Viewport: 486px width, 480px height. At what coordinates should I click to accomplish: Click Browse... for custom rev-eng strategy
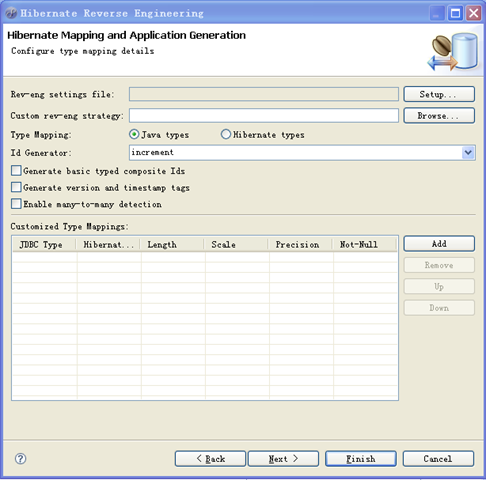(x=439, y=116)
